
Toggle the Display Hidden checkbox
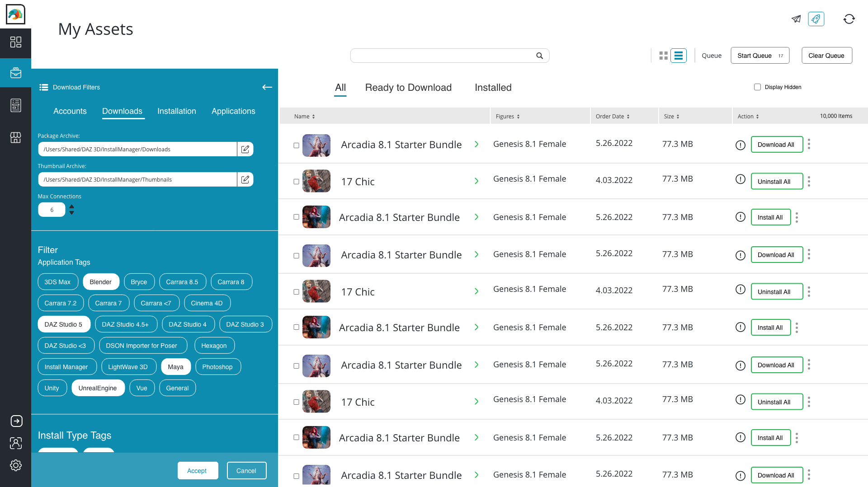click(757, 87)
